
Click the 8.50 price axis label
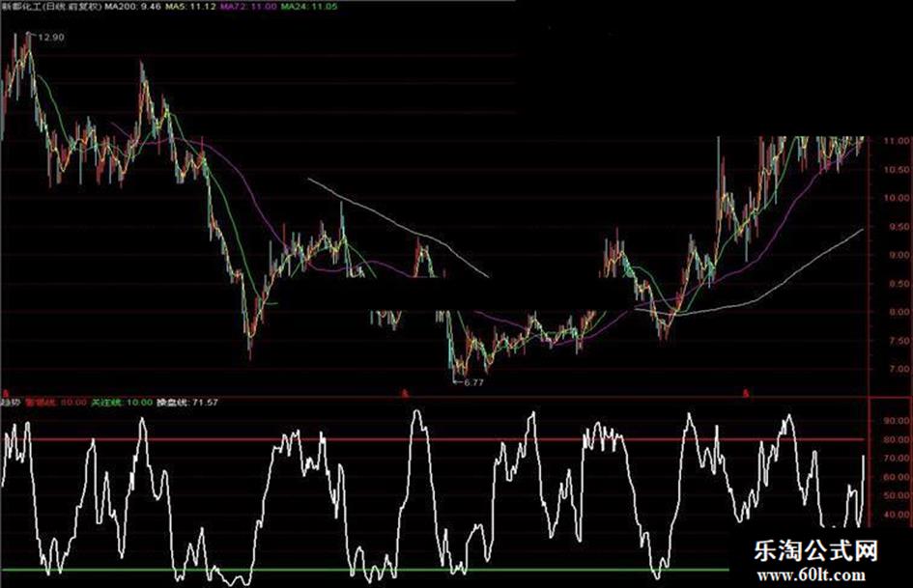click(899, 284)
